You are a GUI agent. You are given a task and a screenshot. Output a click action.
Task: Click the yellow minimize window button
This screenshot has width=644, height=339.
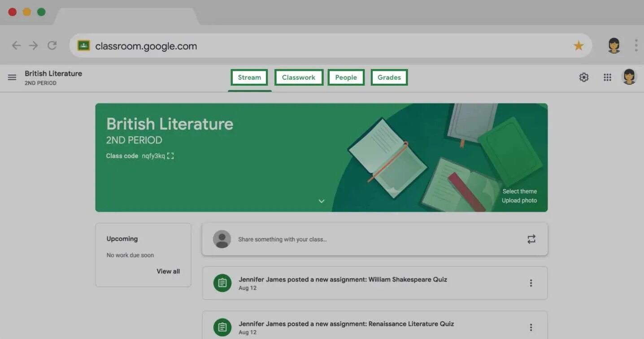pos(27,12)
